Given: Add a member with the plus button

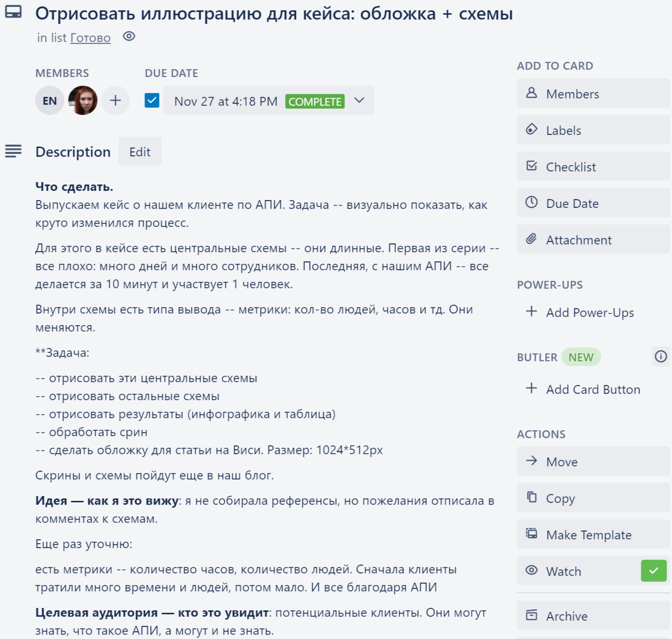Looking at the screenshot, I should (x=115, y=100).
